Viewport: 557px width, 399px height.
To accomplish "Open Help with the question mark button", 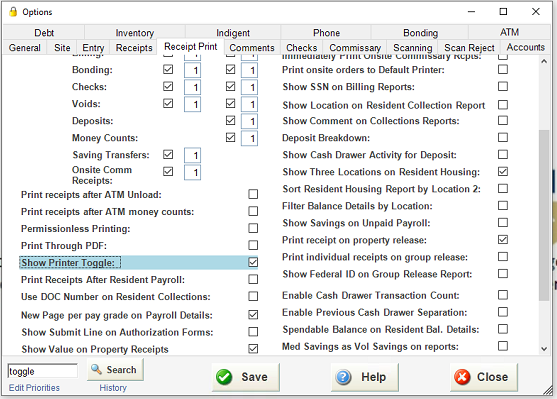I will point(364,377).
